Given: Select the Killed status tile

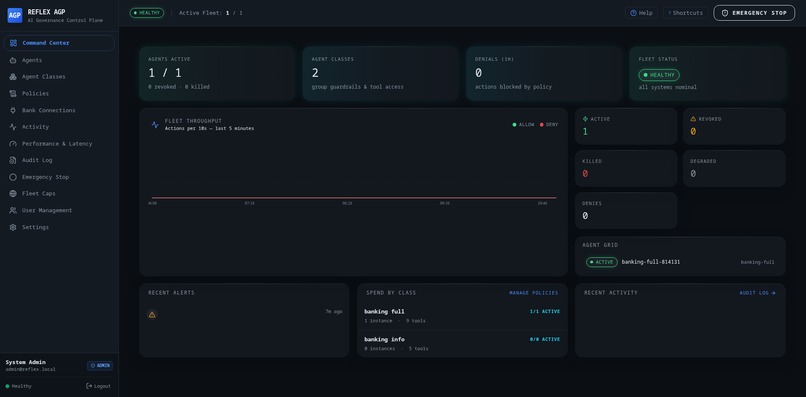Looking at the screenshot, I should 626,168.
